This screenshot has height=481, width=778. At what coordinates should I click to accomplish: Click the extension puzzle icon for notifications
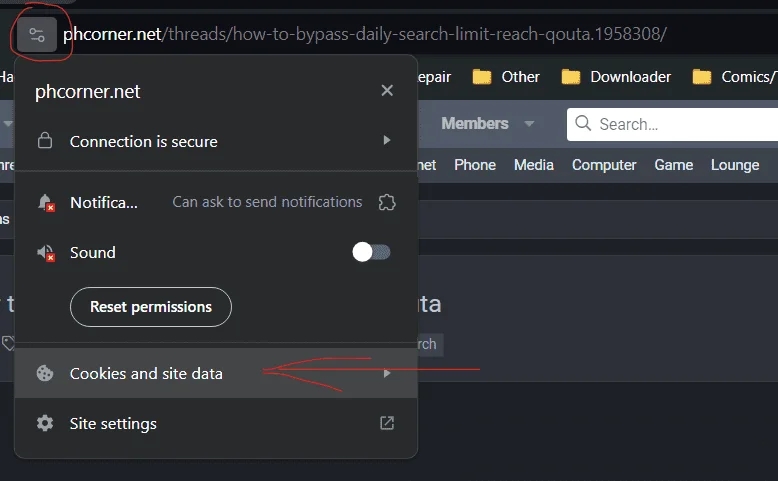tap(387, 202)
